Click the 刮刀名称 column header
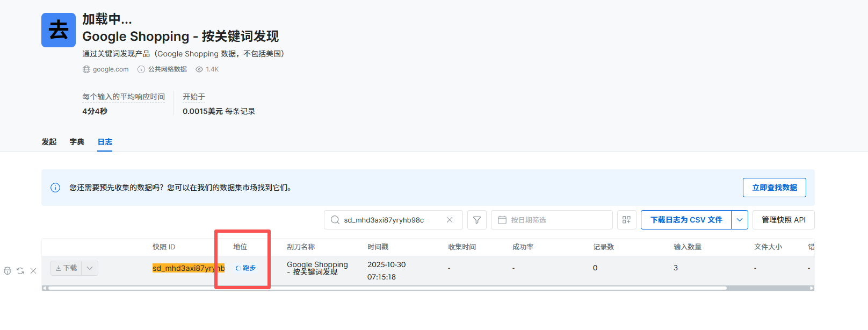Viewport: 868px width, 330px height. tap(301, 247)
